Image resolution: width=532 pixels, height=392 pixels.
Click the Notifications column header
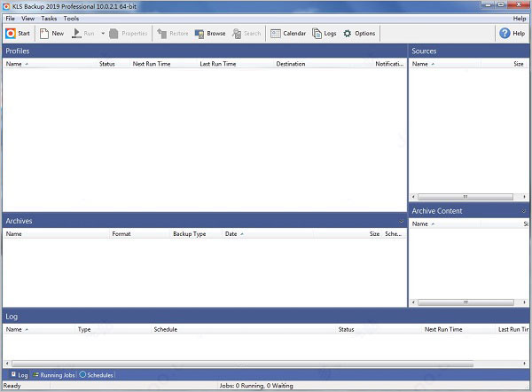(389, 64)
